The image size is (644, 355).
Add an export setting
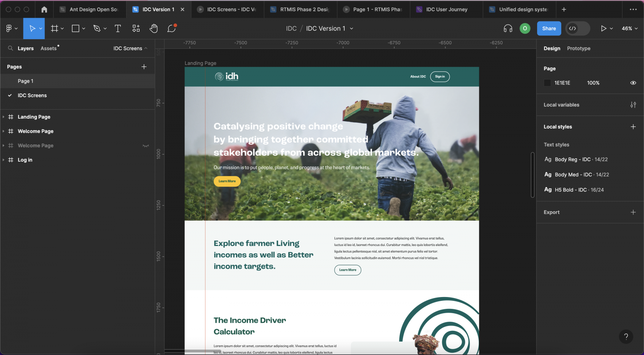click(x=633, y=212)
